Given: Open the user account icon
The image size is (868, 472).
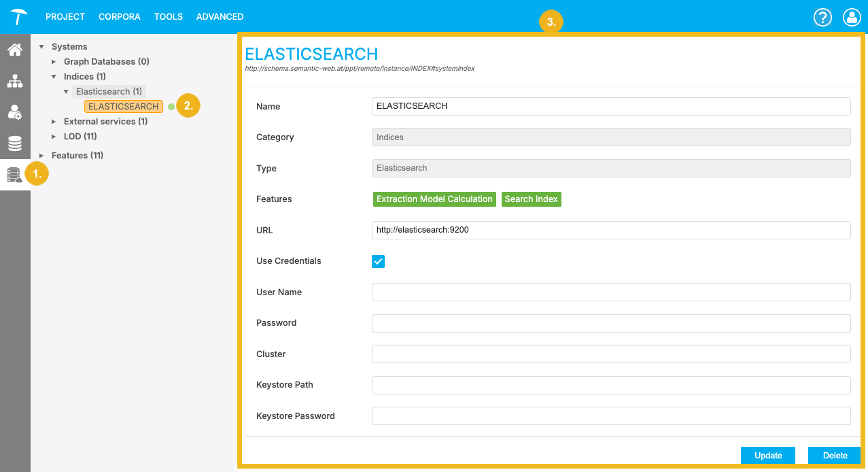Looking at the screenshot, I should coord(852,17).
